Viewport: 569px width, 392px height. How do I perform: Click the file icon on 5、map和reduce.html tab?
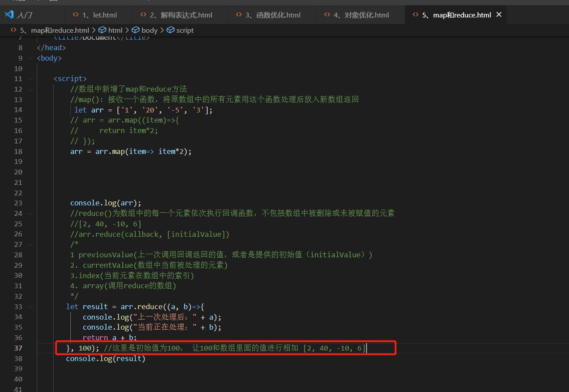coord(415,15)
